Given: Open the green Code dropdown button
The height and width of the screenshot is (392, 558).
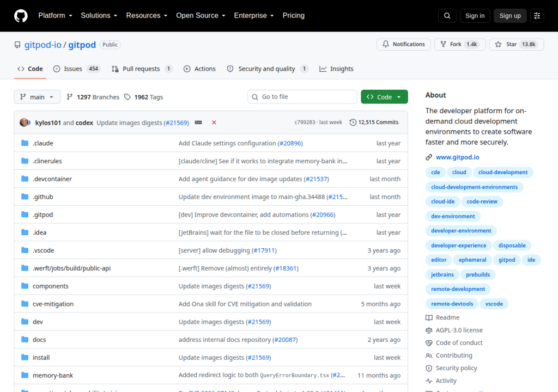Looking at the screenshot, I should (x=384, y=97).
